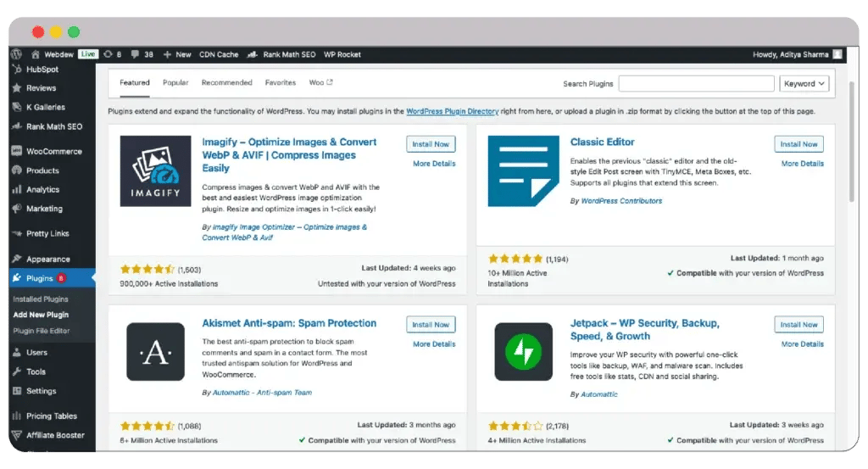Open More Details for Jetpack
This screenshot has width=868, height=469.
[x=802, y=343]
